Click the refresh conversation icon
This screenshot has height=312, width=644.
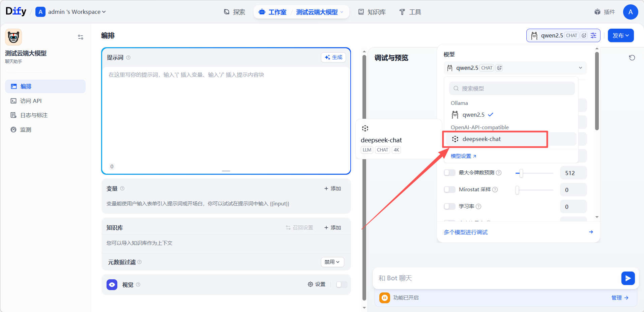632,58
